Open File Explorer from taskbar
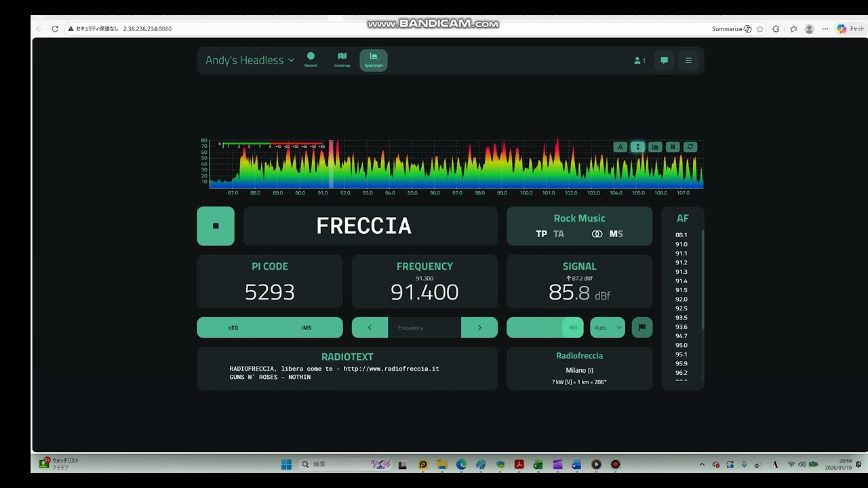The width and height of the screenshot is (868, 488). click(x=442, y=464)
